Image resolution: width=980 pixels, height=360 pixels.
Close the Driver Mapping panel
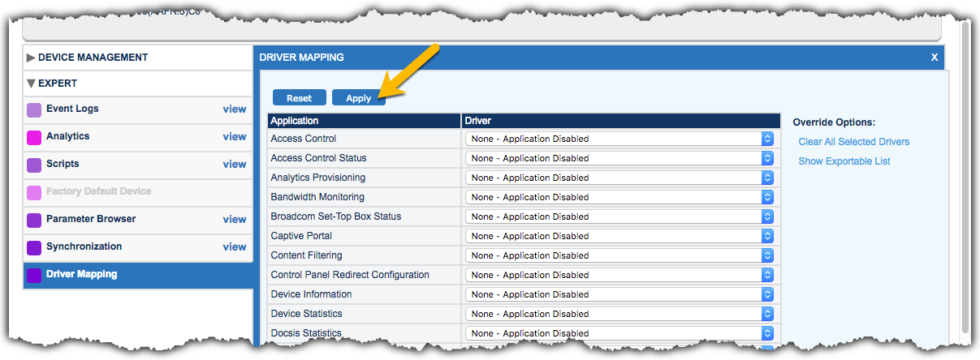click(935, 58)
